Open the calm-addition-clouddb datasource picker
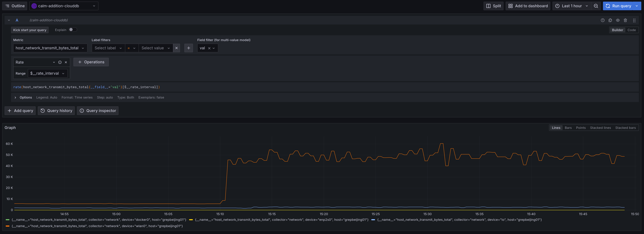The image size is (644, 234). pyautogui.click(x=64, y=6)
